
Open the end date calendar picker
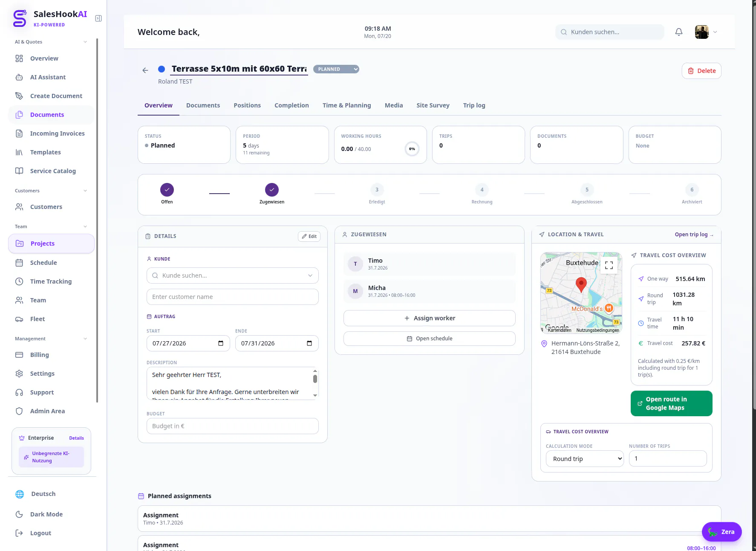pyautogui.click(x=309, y=343)
